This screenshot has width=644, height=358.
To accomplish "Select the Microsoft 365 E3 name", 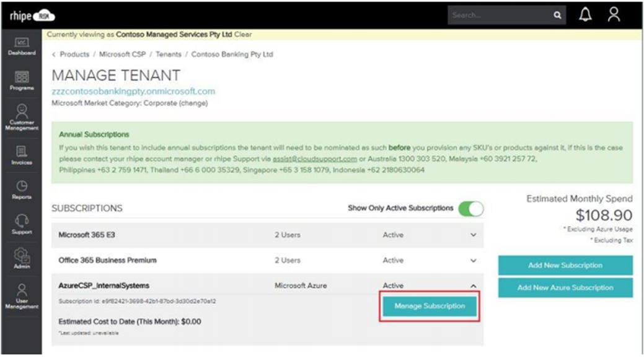I will [x=87, y=235].
